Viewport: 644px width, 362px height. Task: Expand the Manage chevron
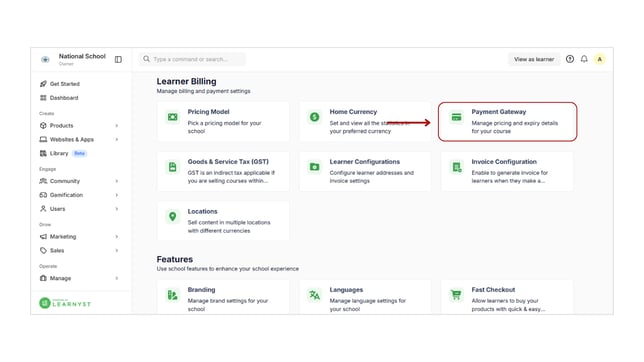pos(117,279)
